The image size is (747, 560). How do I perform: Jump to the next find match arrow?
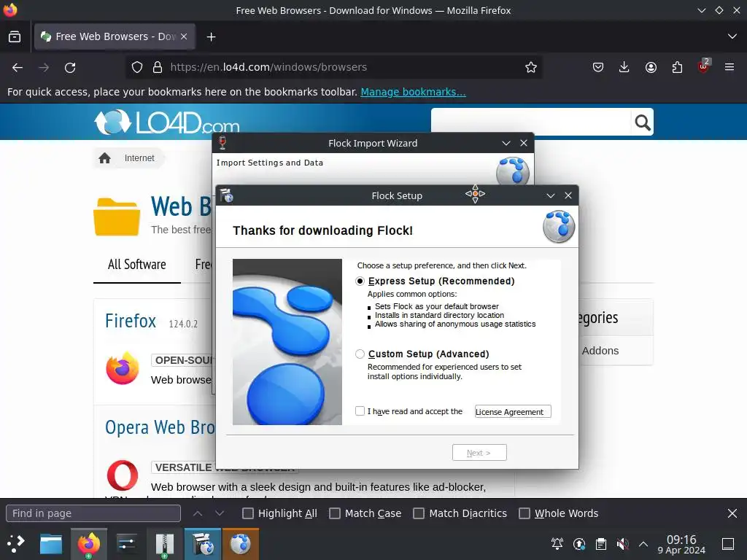pos(219,513)
